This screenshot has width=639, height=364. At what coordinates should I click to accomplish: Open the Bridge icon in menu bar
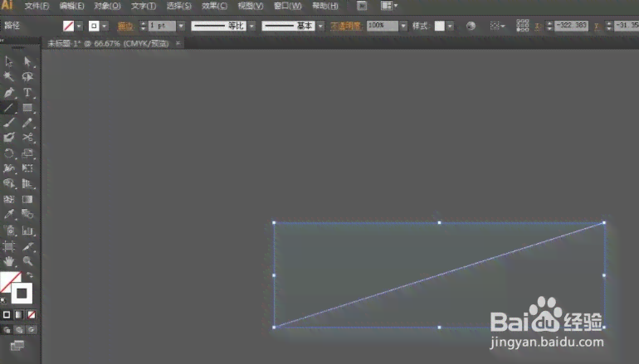pyautogui.click(x=362, y=6)
